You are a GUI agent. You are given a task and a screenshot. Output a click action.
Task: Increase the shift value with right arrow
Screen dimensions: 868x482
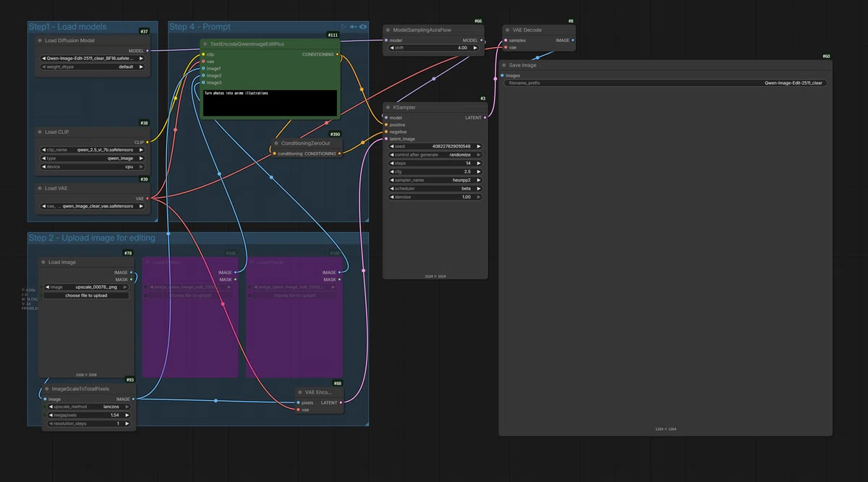[475, 48]
